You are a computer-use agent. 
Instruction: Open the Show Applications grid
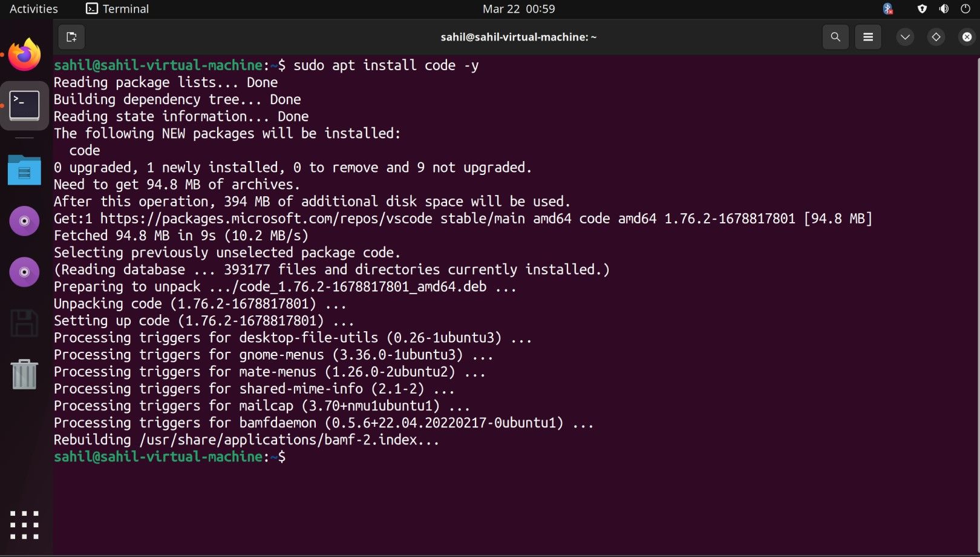[24, 525]
